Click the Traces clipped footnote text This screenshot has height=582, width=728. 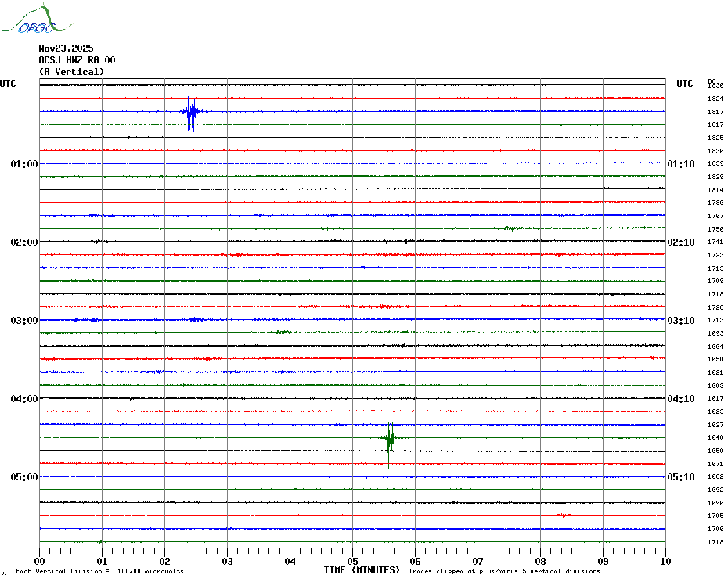(x=504, y=572)
